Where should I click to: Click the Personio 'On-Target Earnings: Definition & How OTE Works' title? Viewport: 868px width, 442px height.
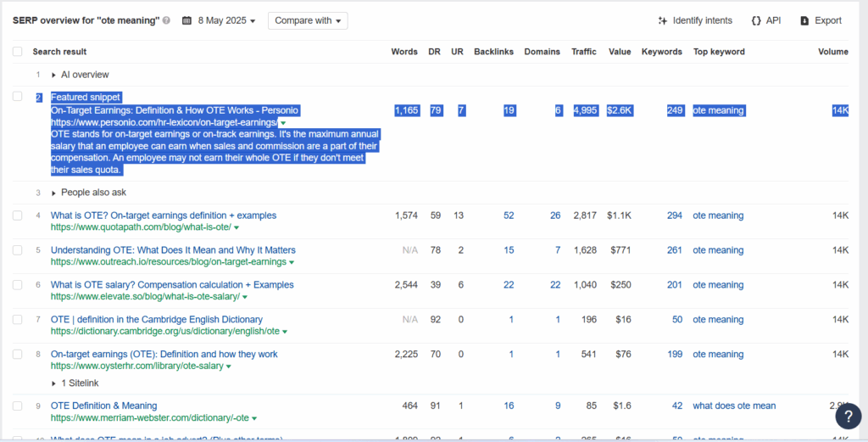[x=175, y=111]
